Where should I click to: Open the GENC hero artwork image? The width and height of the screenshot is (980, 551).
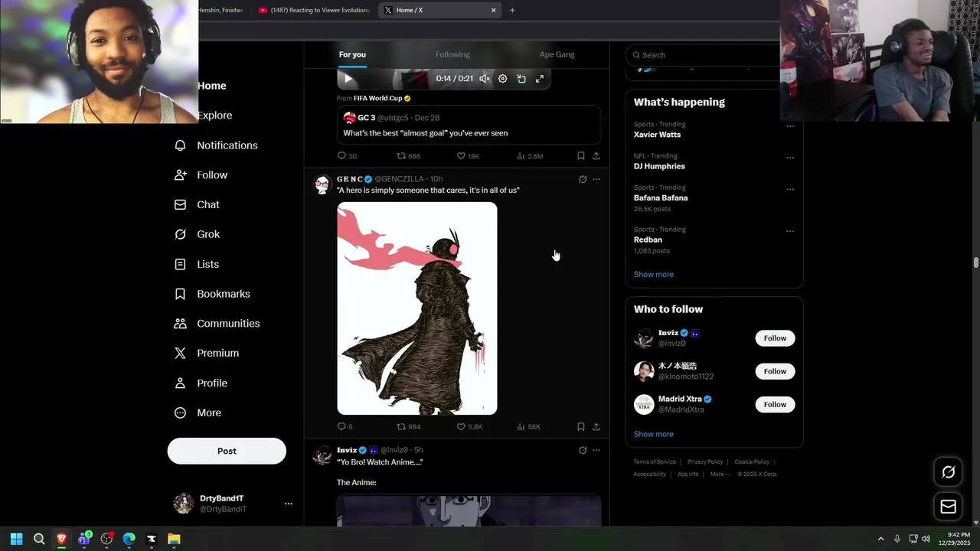[417, 308]
